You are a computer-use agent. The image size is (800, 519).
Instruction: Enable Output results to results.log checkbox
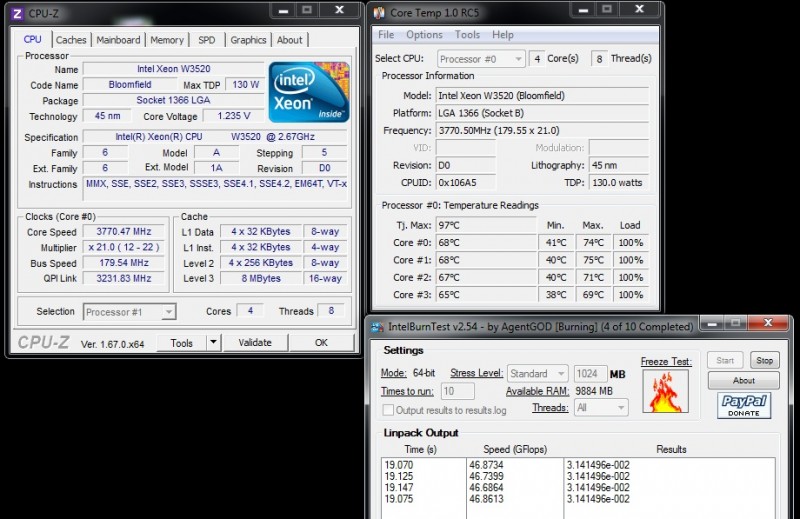pyautogui.click(x=388, y=410)
